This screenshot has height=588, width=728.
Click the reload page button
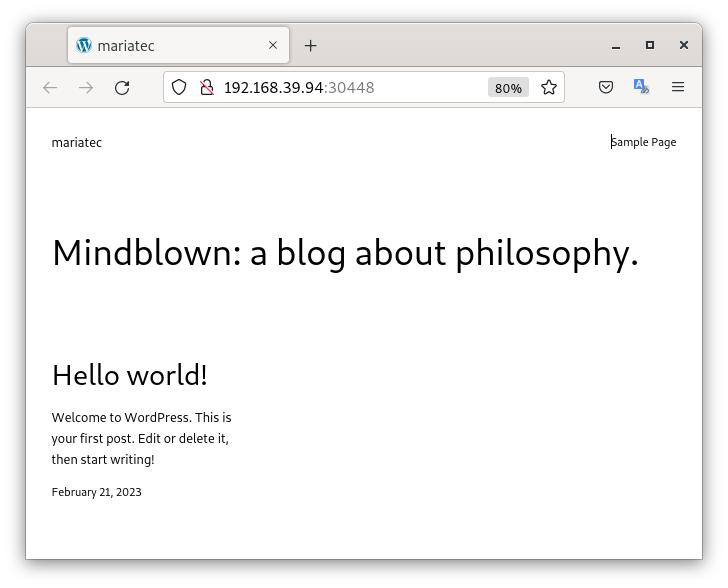point(122,88)
